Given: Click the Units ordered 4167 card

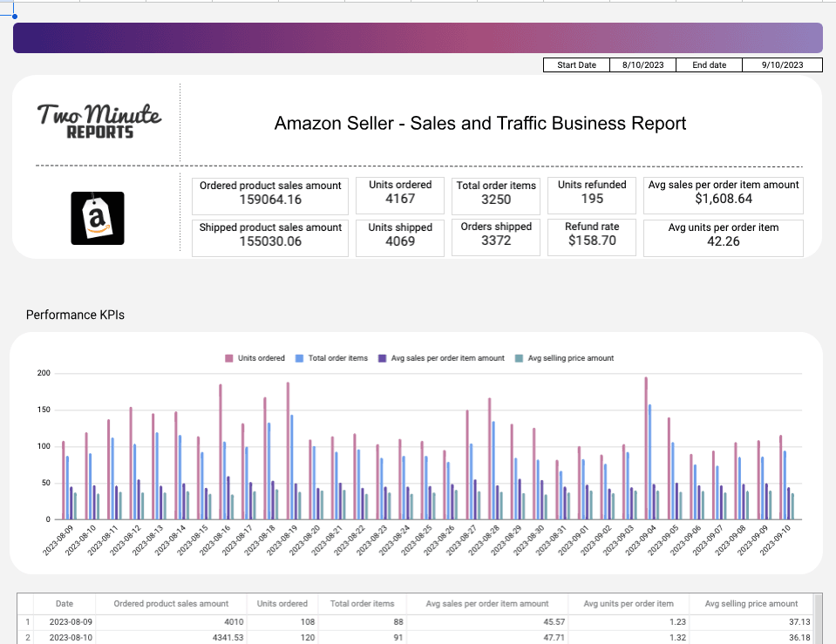Looking at the screenshot, I should (400, 195).
